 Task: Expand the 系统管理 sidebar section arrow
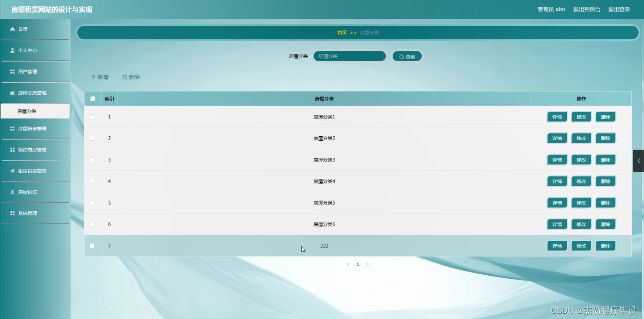point(64,214)
